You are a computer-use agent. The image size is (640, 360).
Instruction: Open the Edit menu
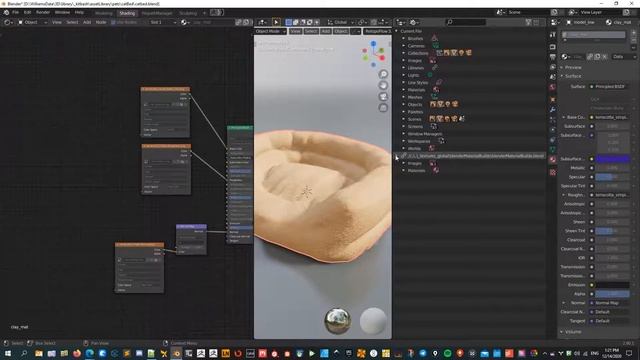[x=27, y=12]
